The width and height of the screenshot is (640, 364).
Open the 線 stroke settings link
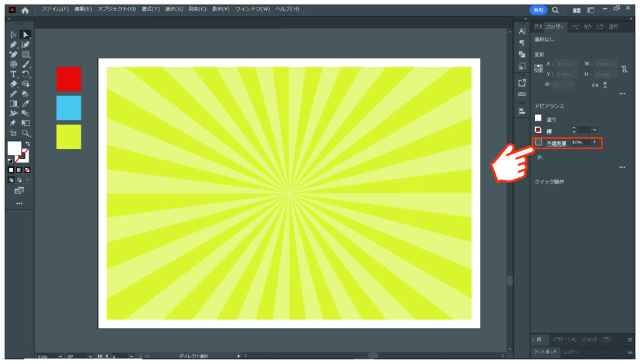(549, 131)
